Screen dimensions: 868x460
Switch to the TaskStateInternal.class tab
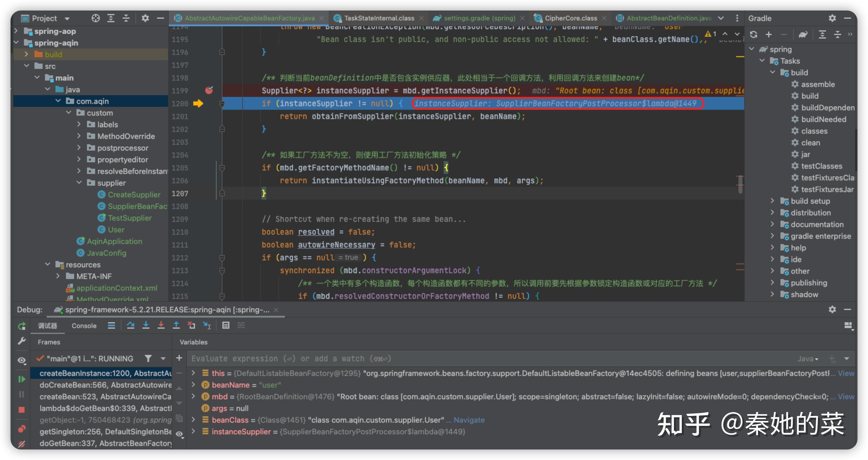pyautogui.click(x=379, y=18)
